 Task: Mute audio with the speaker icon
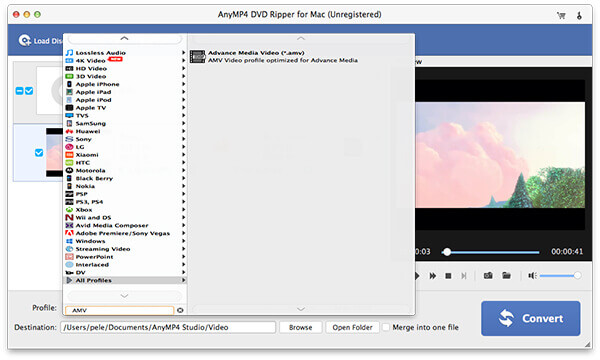click(x=532, y=275)
